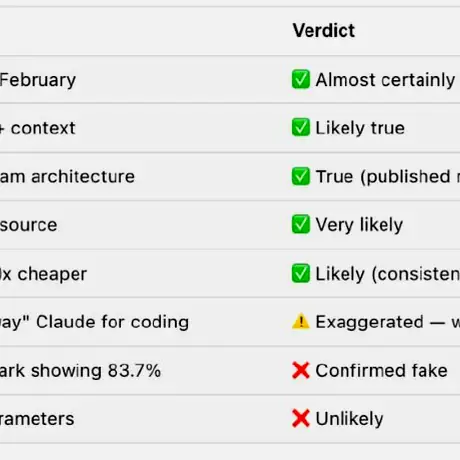
Task: Click the Confirmed fake verdict text
Action: (x=381, y=371)
